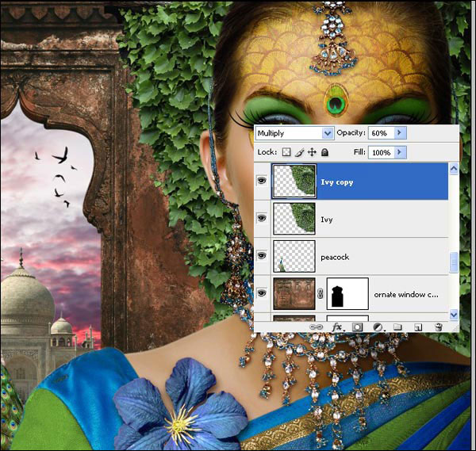Hide the Ivy copy layer

(x=262, y=181)
